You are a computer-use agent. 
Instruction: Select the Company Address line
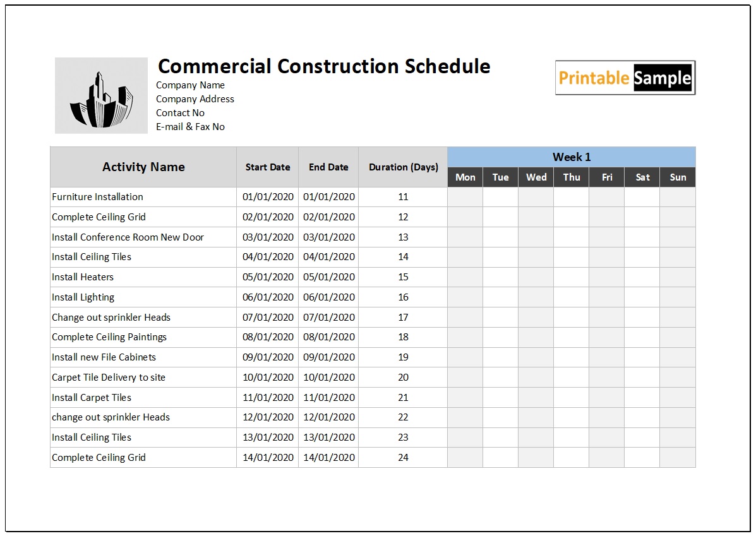coord(195,99)
